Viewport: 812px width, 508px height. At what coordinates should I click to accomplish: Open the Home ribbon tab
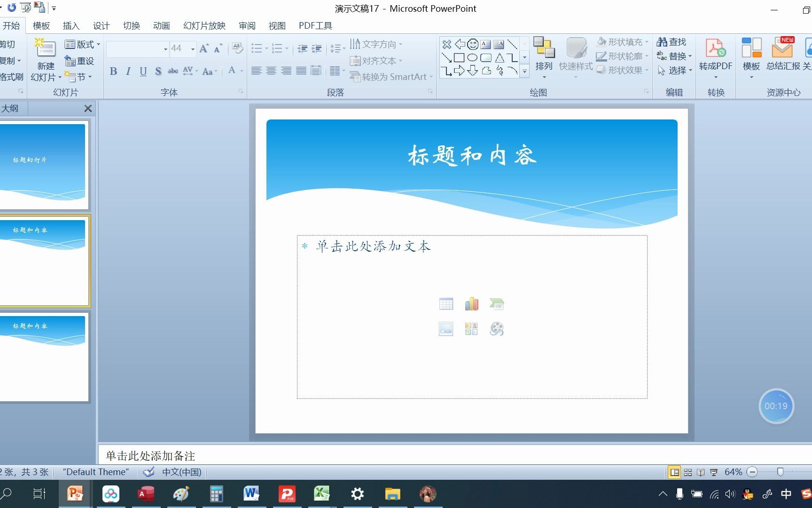pyautogui.click(x=11, y=25)
